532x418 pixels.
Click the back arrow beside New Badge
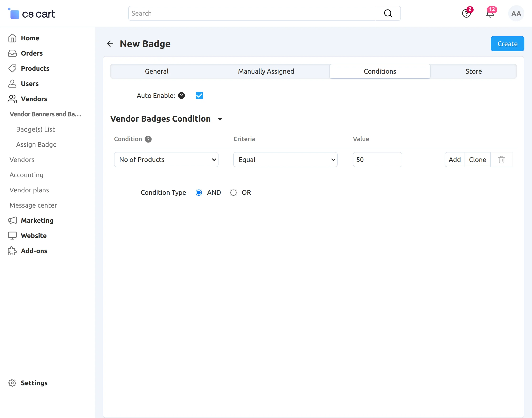tap(110, 44)
